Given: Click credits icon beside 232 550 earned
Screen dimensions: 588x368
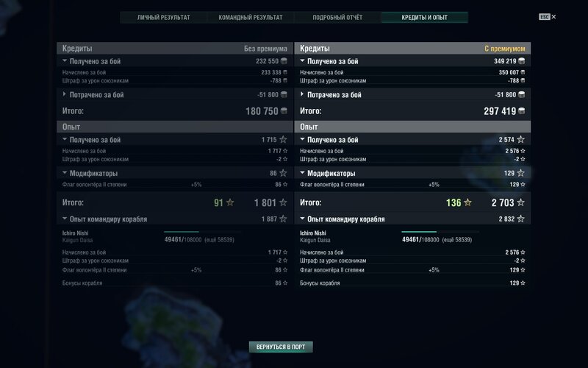Looking at the screenshot, I should pyautogui.click(x=284, y=62).
